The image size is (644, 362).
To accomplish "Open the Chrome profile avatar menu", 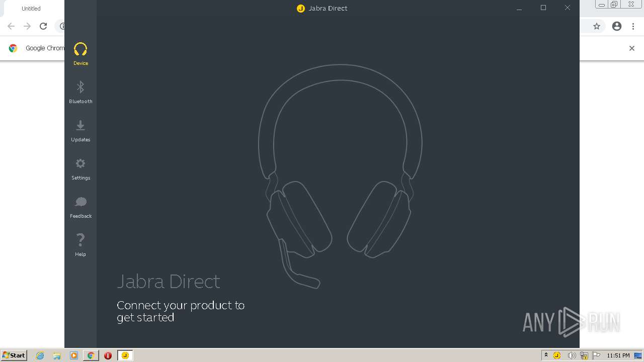I will [x=617, y=26].
